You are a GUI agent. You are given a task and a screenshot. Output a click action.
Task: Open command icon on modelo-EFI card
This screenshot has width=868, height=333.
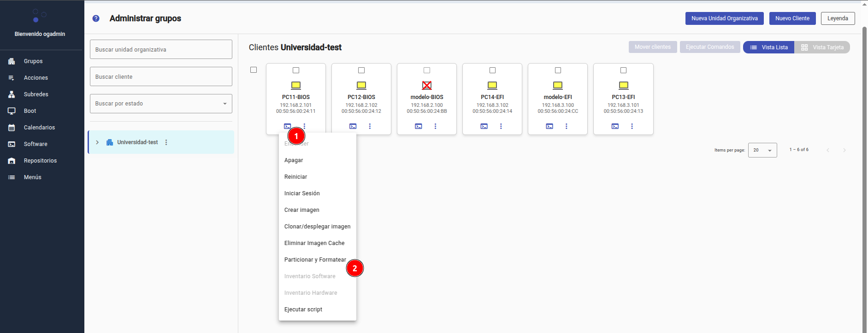coord(549,126)
